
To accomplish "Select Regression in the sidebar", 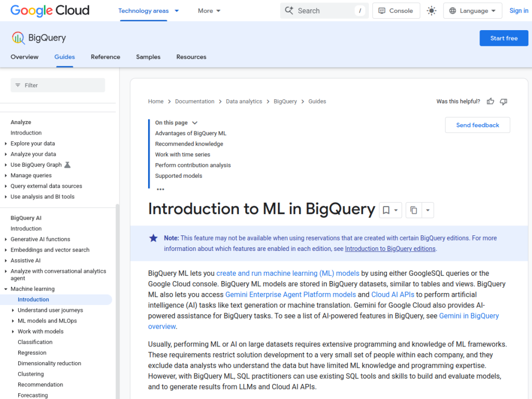I will coord(32,353).
